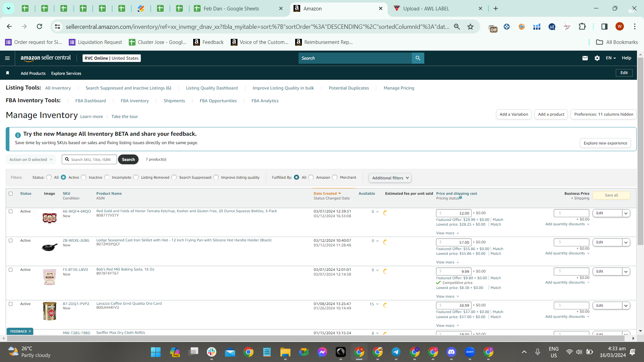Open Slack from the taskbar
Image resolution: width=644 pixels, height=362 pixels.
(212, 352)
